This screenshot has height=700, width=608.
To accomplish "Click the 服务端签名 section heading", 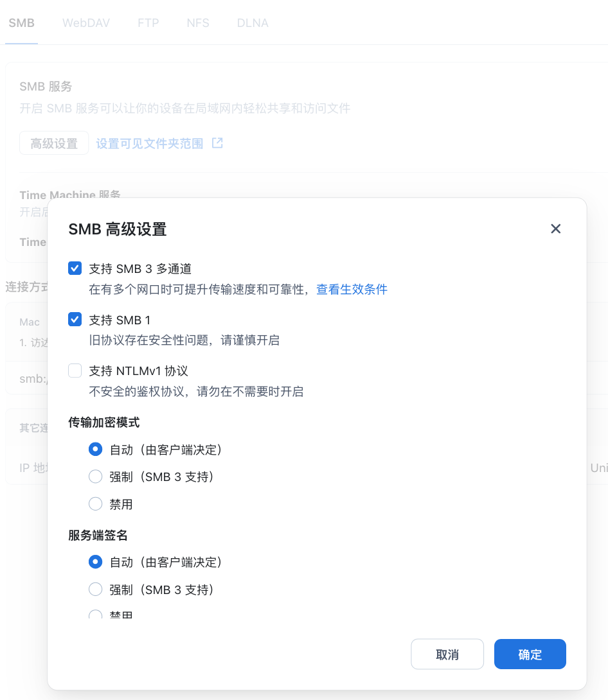I will click(x=98, y=535).
